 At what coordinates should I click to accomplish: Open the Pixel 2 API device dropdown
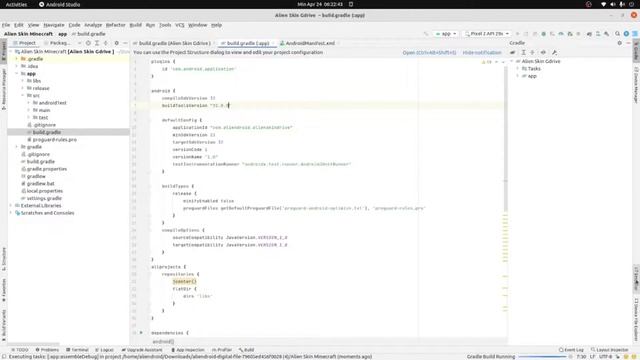(487, 33)
